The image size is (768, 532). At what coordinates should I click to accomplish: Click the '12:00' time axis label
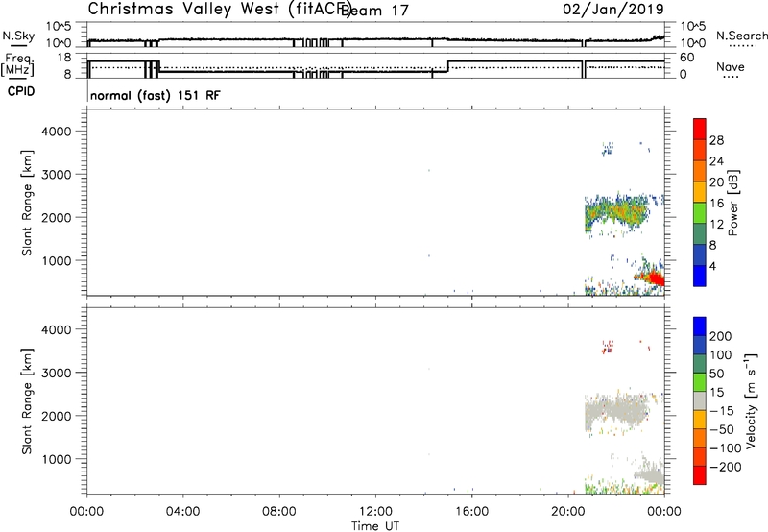point(375,512)
